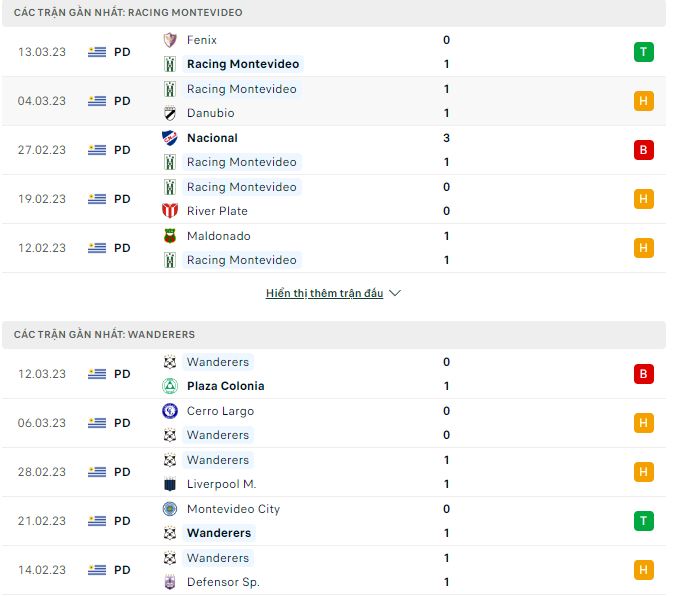Click the Liverpool M. crest icon
Screen dimensions: 674x597
tap(169, 484)
